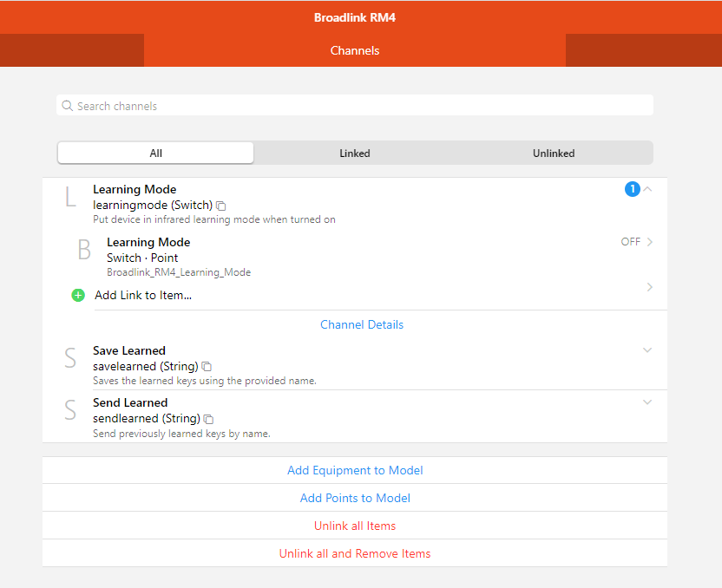Screen dimensions: 722x588
Task: Click the B avatar of linked item
Action: pos(84,250)
